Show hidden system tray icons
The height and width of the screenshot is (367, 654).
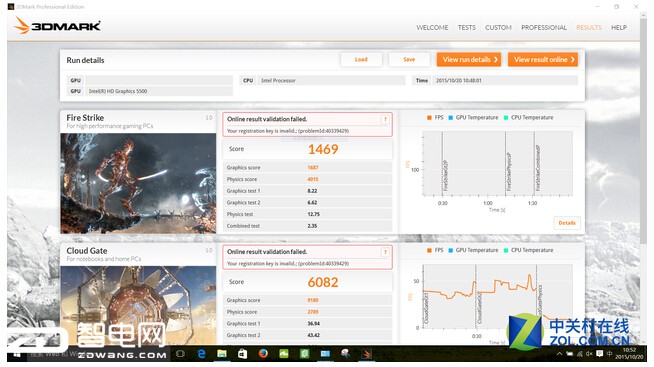tap(559, 354)
